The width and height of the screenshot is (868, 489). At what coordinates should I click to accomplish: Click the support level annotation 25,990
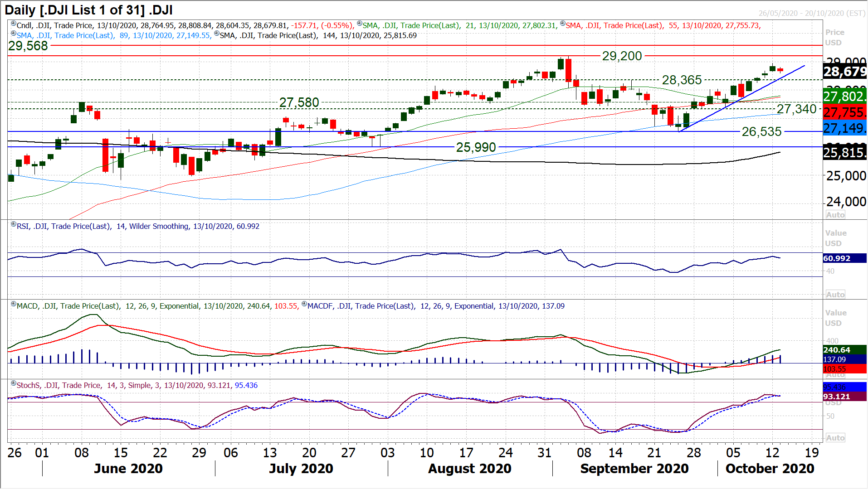(x=476, y=147)
